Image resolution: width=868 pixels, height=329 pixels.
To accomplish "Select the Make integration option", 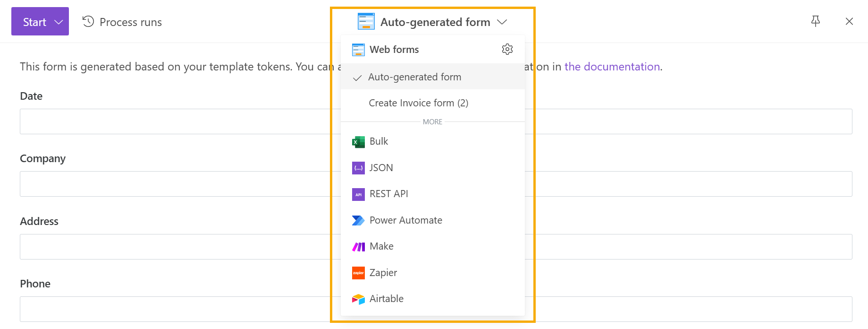I will [433, 246].
